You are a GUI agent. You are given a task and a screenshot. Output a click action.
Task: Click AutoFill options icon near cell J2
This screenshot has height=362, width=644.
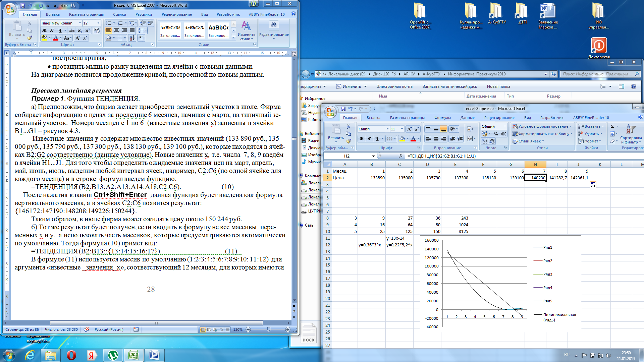[593, 185]
